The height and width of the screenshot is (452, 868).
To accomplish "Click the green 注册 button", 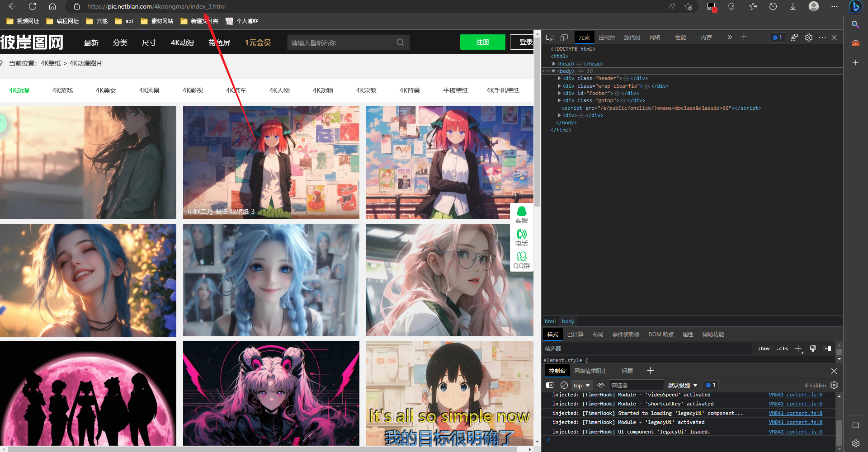I will pyautogui.click(x=482, y=42).
